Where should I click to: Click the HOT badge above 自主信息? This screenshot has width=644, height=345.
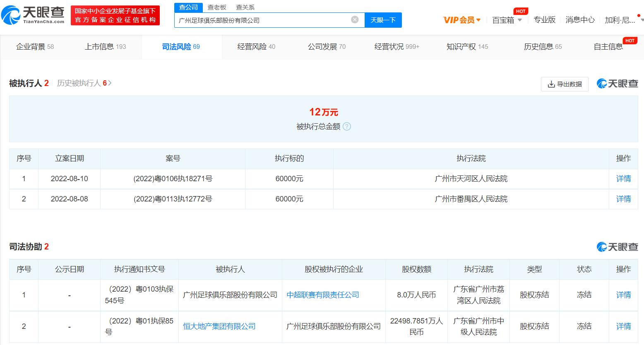630,41
